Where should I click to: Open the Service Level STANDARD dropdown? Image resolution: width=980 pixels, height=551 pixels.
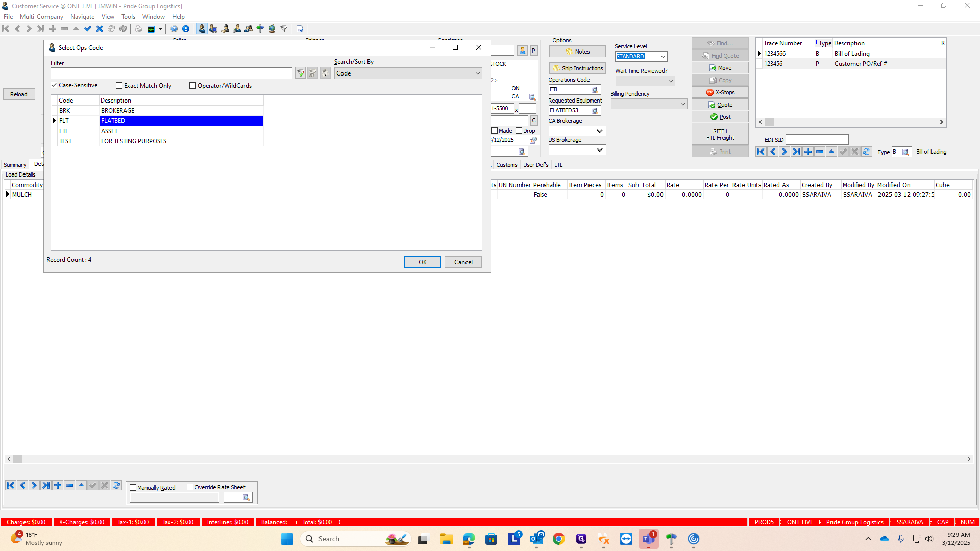(663, 57)
